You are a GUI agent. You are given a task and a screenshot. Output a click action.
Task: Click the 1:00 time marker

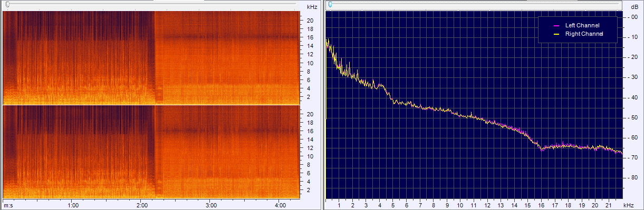[x=73, y=205]
